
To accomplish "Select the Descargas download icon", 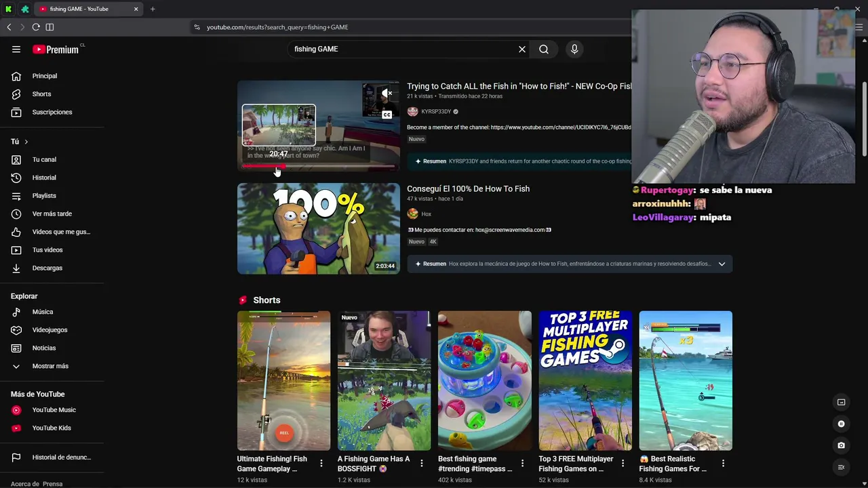I will click(16, 268).
